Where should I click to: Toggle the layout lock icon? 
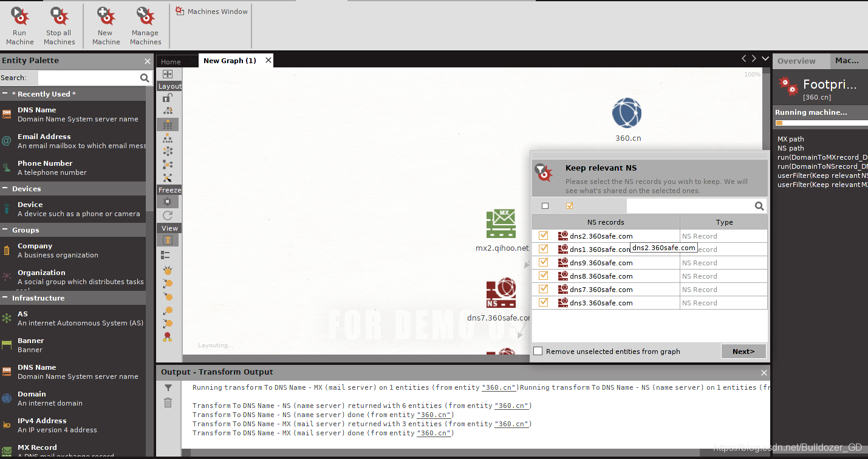coord(168,97)
